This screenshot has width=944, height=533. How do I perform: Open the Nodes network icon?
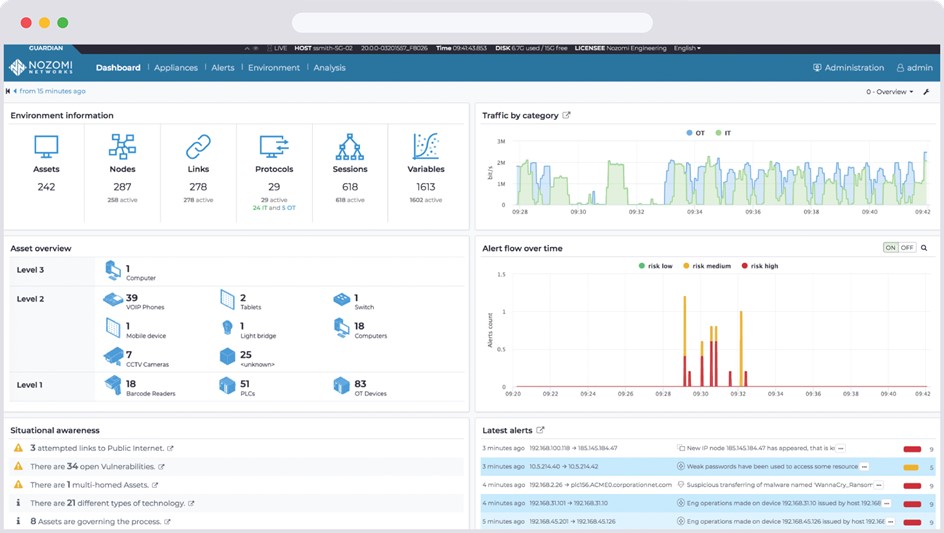(x=122, y=147)
